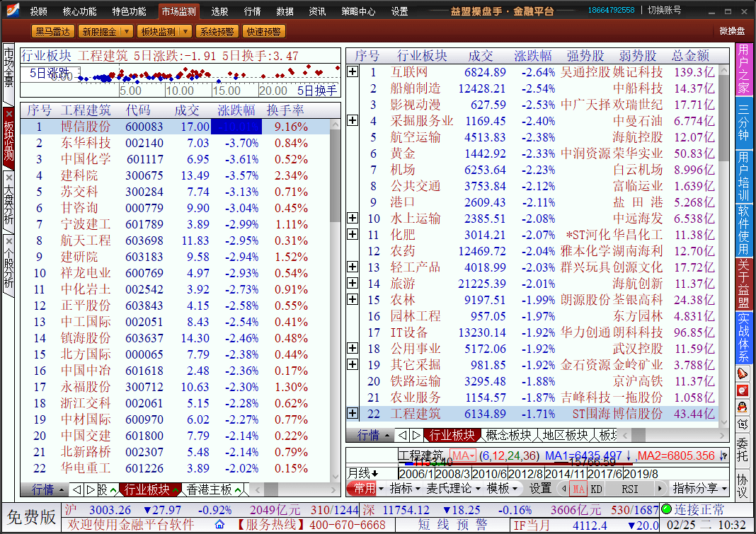Click the application logo at top left

(12, 10)
